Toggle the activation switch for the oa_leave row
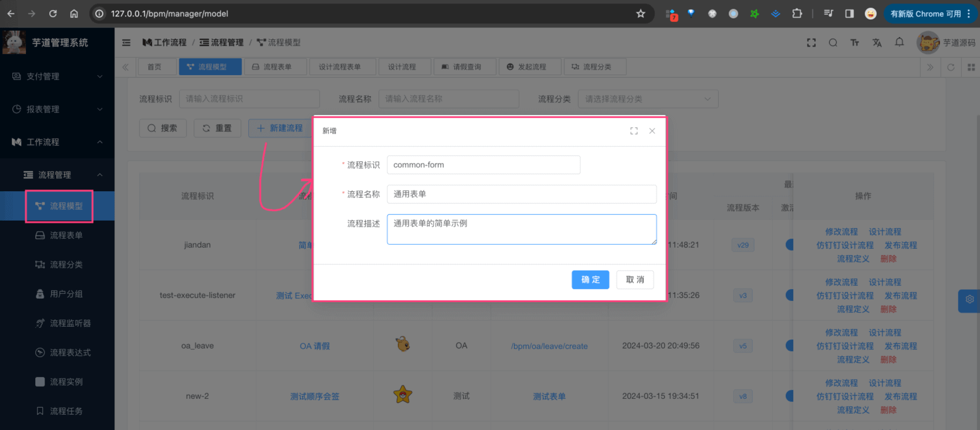Screen dimensions: 980x430 coord(790,346)
